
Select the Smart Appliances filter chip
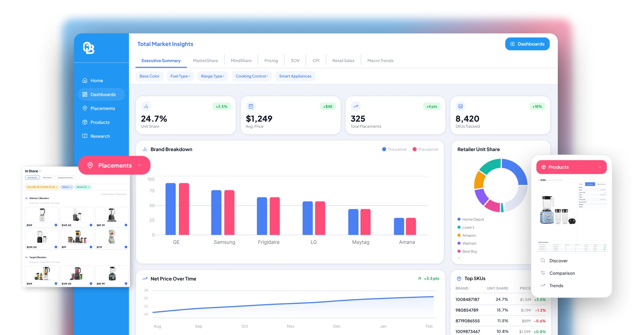(295, 76)
